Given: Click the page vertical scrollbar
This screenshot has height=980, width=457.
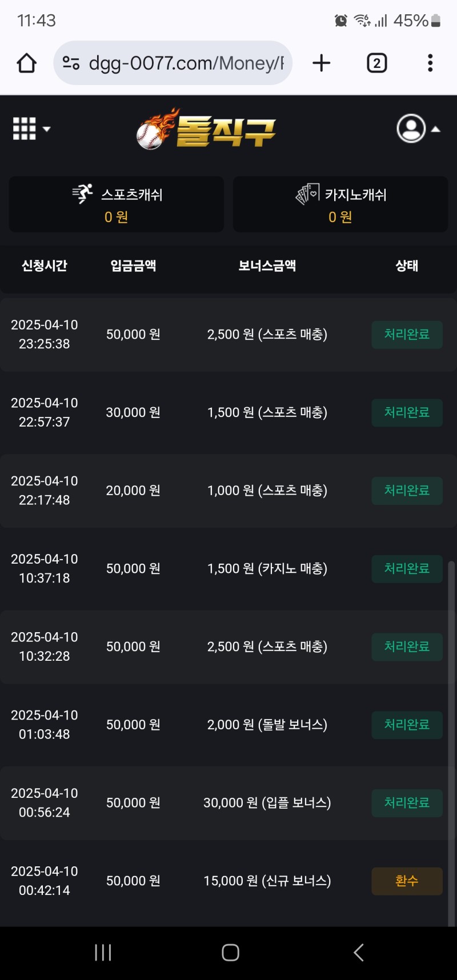Looking at the screenshot, I should [451, 742].
